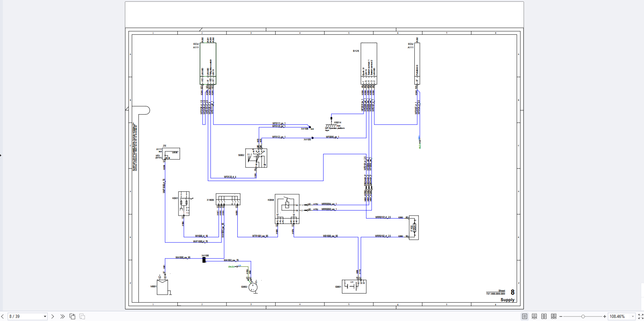Expand the left side panel arrow
This screenshot has height=321, width=644.
coord(1,155)
